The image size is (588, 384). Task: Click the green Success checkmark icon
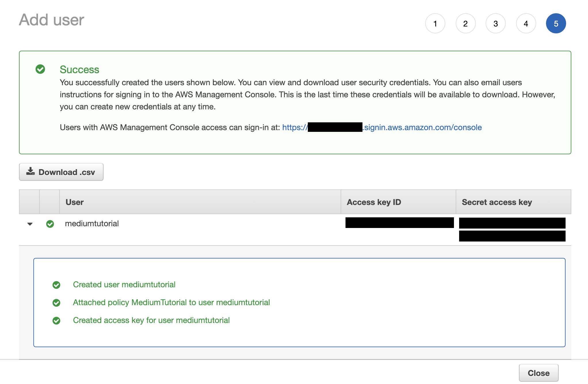[x=40, y=69]
